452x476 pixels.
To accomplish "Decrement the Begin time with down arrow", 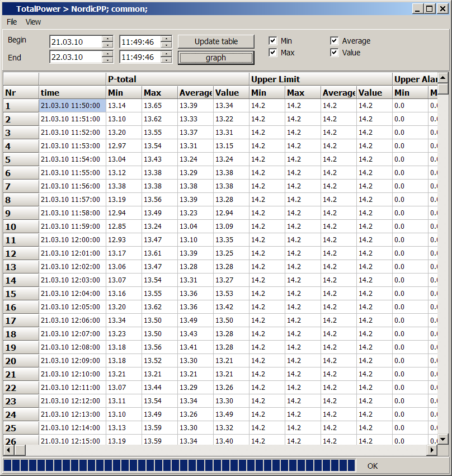I will [x=166, y=45].
